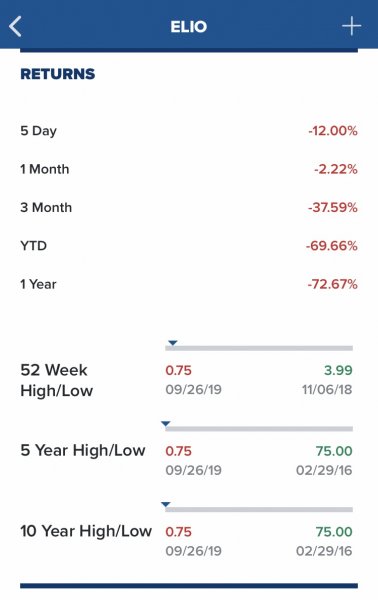Click the 5 Year High/Low range bar
Viewport: 378px width, 600px height.
[x=259, y=429]
